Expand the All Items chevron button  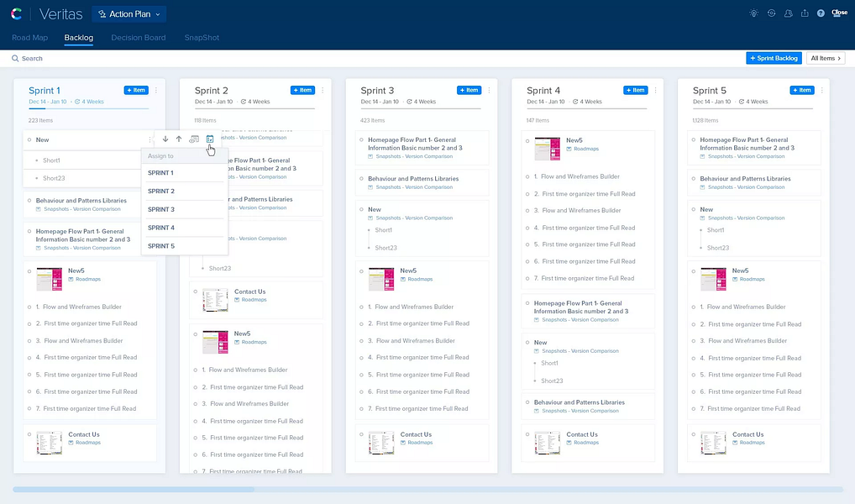[x=826, y=58]
